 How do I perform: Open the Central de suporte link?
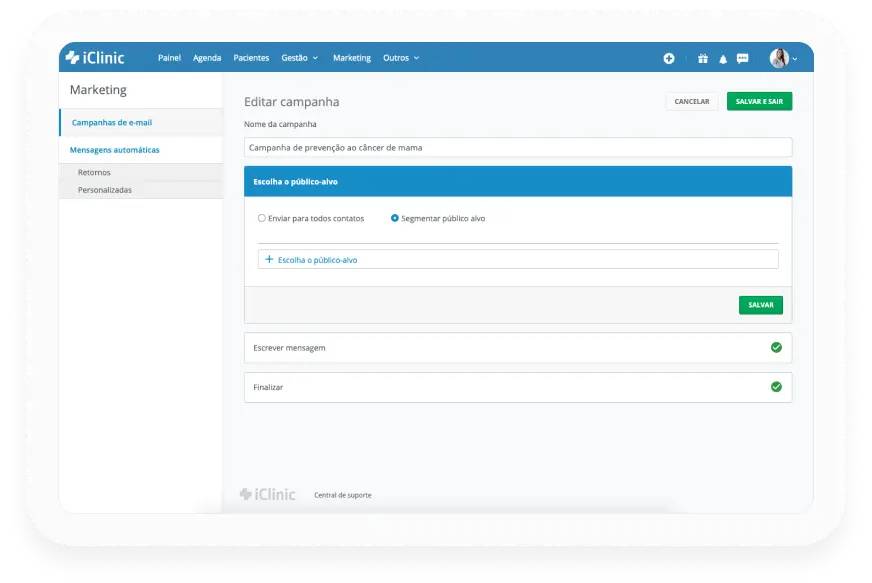pyautogui.click(x=343, y=495)
